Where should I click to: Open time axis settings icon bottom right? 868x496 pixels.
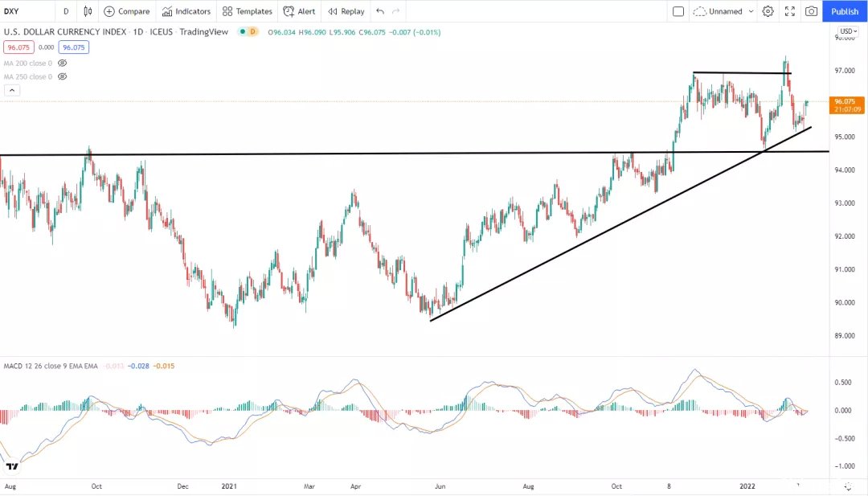point(849,486)
